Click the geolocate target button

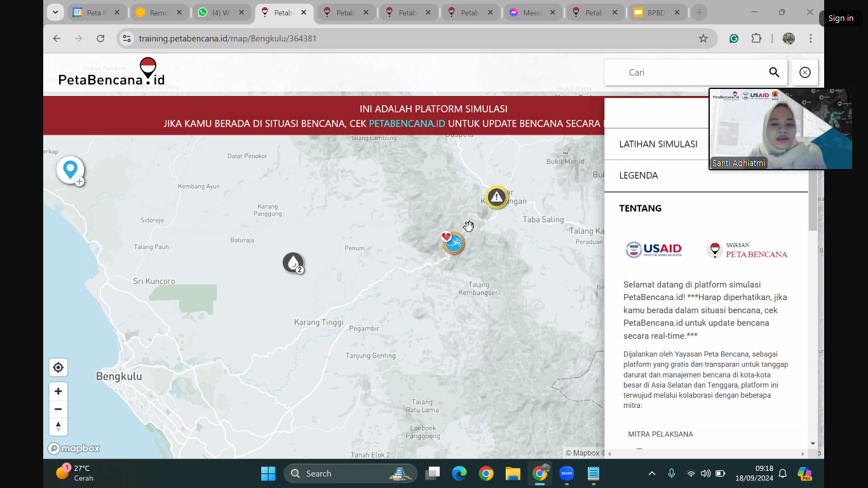pos(58,367)
